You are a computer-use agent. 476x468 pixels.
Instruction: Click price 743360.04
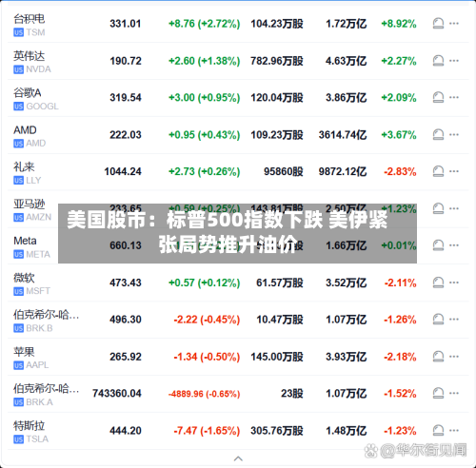[x=117, y=394]
